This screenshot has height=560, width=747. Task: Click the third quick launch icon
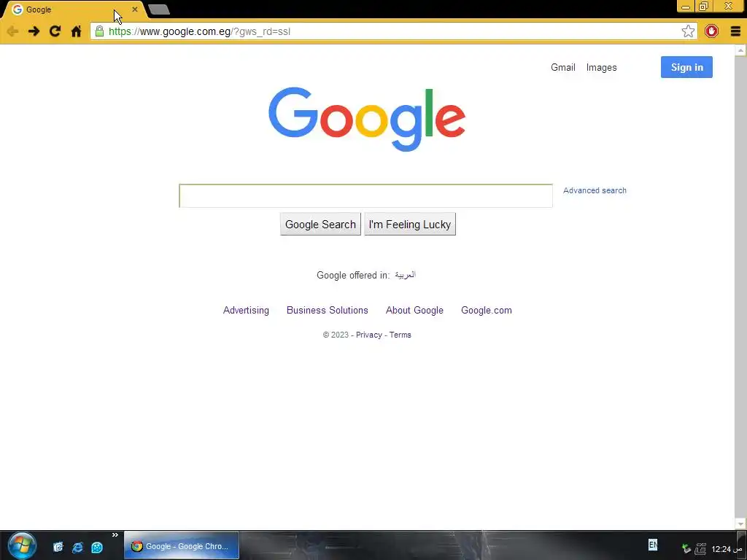[97, 547]
